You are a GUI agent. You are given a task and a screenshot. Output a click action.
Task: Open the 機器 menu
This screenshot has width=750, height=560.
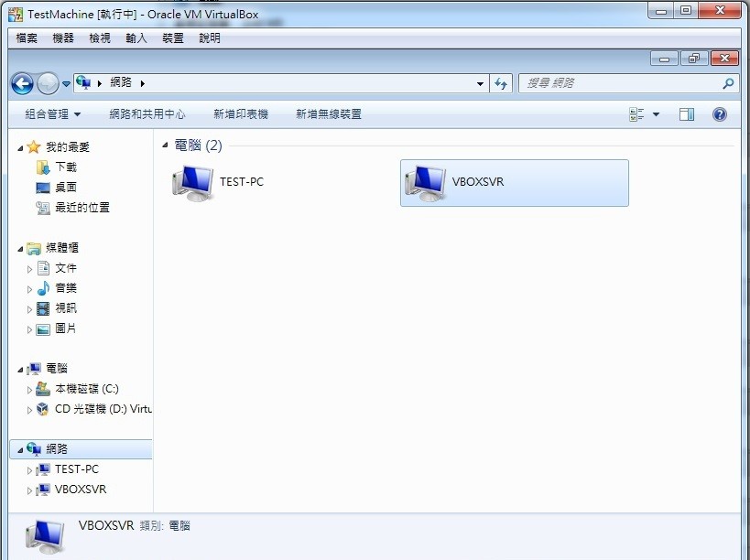(63, 38)
